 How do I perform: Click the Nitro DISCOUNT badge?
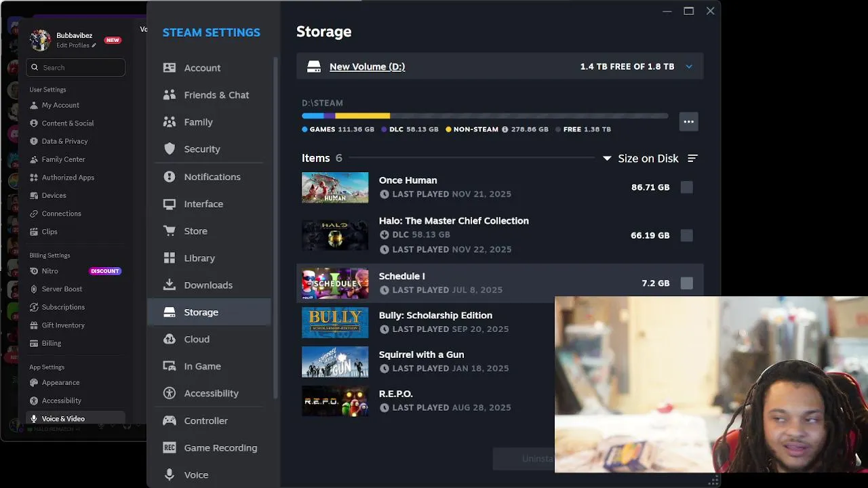pos(105,271)
